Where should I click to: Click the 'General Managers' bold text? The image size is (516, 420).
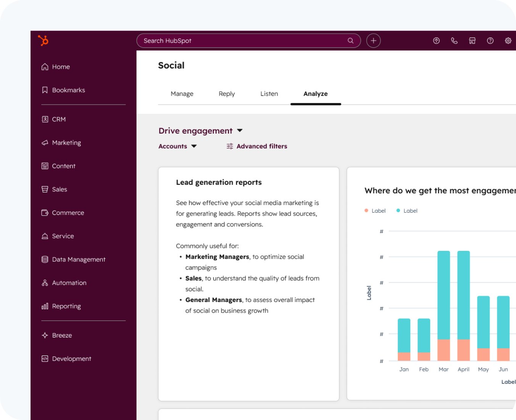click(214, 300)
